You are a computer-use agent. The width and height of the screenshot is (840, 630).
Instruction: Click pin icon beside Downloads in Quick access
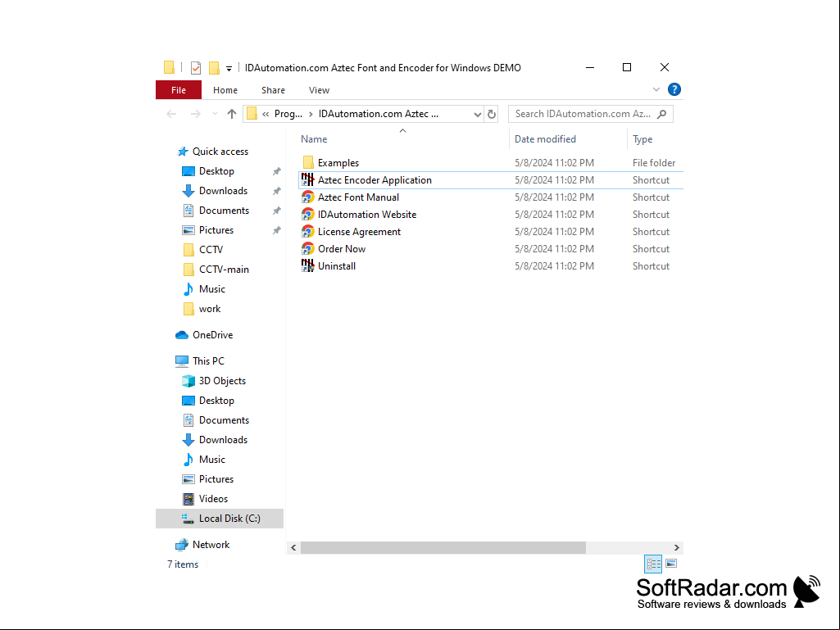tap(276, 191)
